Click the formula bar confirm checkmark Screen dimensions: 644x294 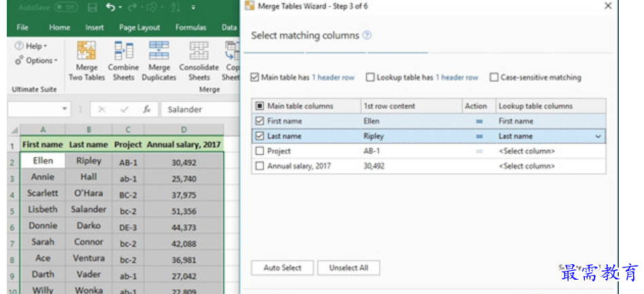point(124,109)
